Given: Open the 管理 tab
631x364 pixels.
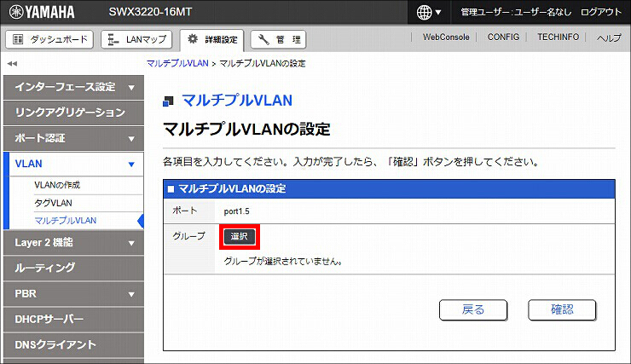Looking at the screenshot, I should coord(279,39).
